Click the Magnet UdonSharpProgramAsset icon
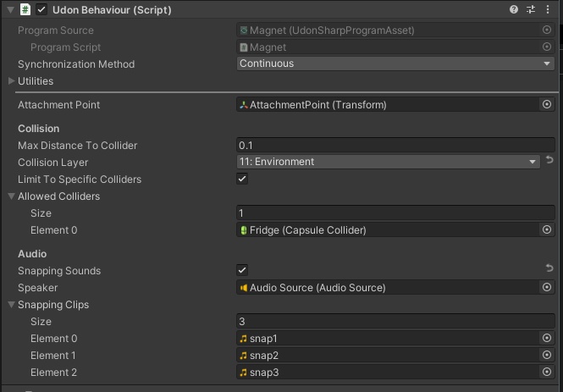This screenshot has width=563, height=392. pos(244,30)
